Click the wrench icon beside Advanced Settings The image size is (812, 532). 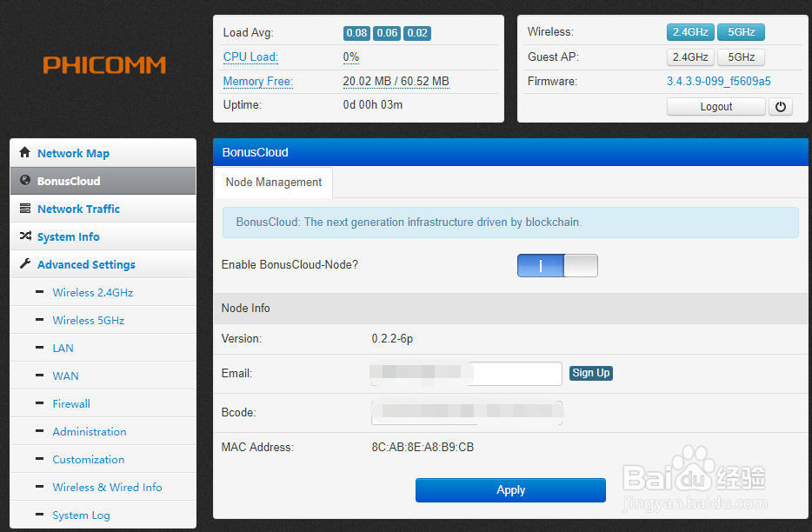[x=25, y=263]
